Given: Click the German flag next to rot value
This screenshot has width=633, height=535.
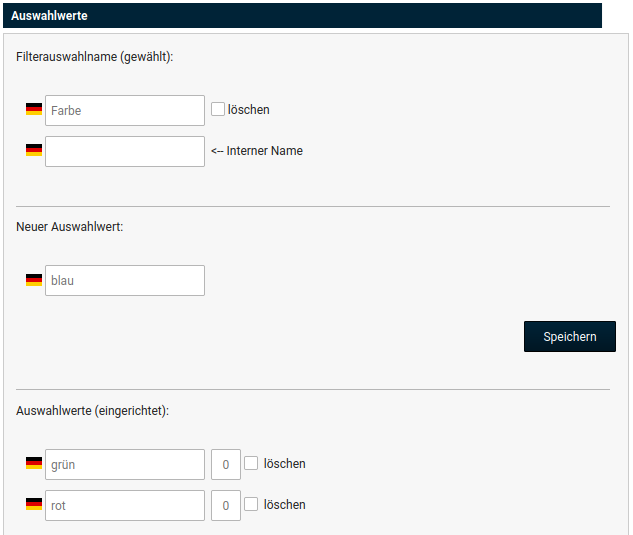Looking at the screenshot, I should point(34,505).
